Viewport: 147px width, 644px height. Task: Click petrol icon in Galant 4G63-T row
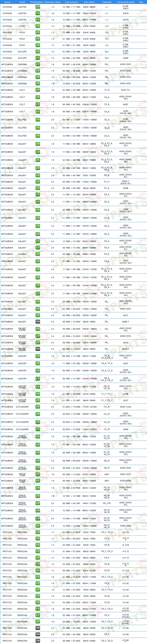pyautogui.click(x=38, y=182)
